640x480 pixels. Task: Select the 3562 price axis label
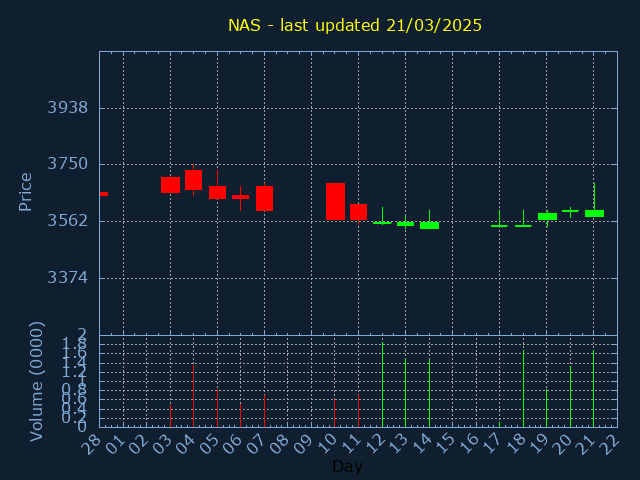[68, 221]
